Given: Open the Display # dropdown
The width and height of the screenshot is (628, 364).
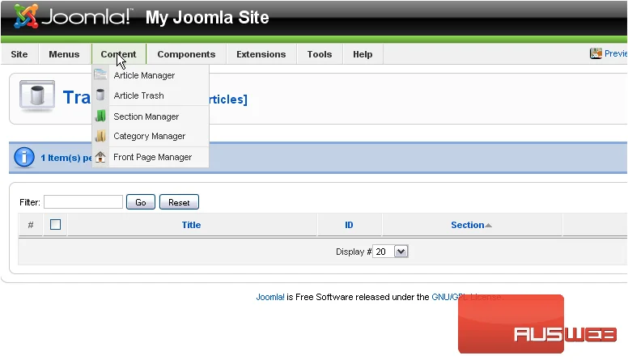Looking at the screenshot, I should pos(391,252).
